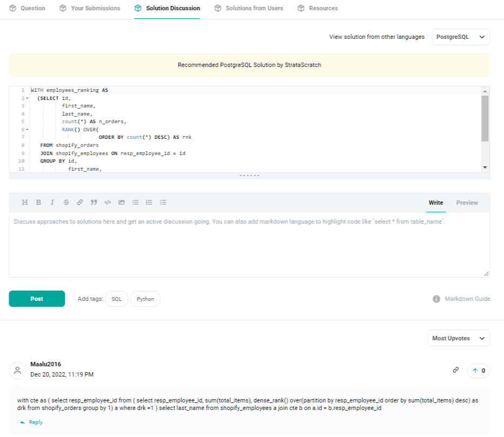The width and height of the screenshot is (504, 437).
Task: Insert a hyperlink into the comment
Action: pos(79,202)
